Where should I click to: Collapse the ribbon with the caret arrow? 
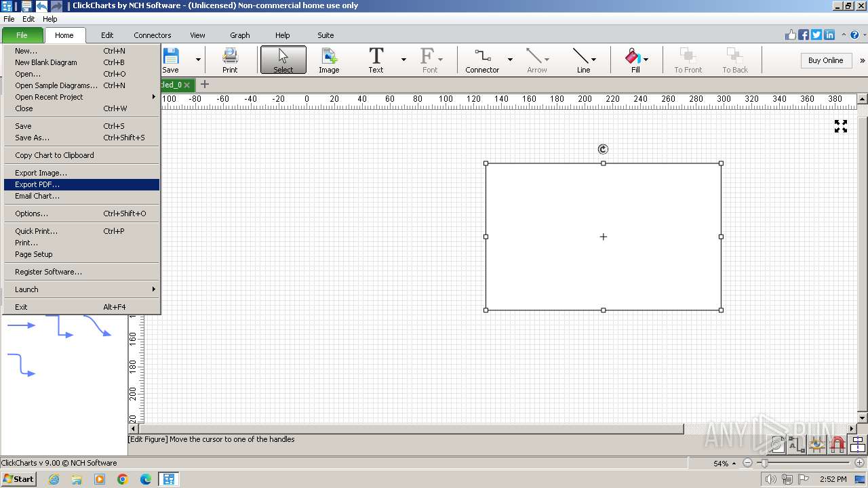pos(844,35)
